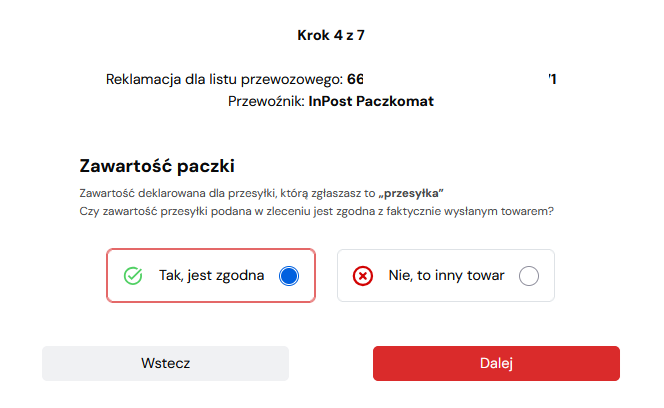
Task: Click the trailing waybill digit '1'
Action: point(552,79)
